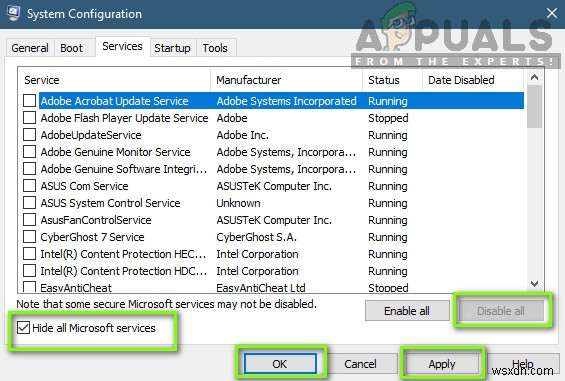Open the Boot tab

point(71,48)
